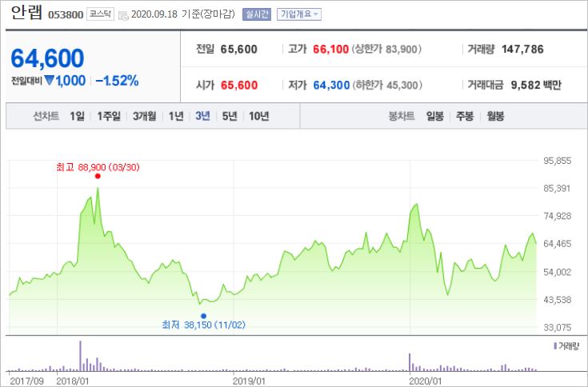Click the 최저 38,150 (11/02) label

(204, 325)
